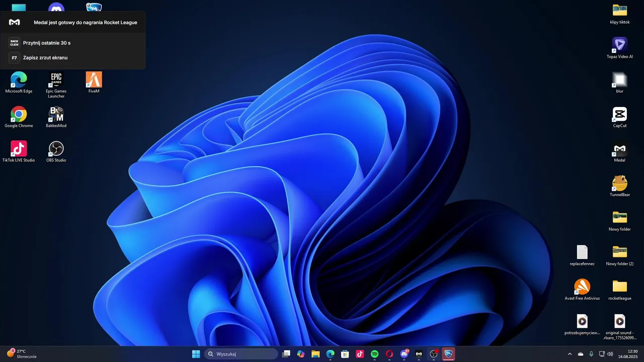Viewport: 644px width, 362px height.
Task: Select Topaz Video AI desktop icon
Action: tap(620, 48)
